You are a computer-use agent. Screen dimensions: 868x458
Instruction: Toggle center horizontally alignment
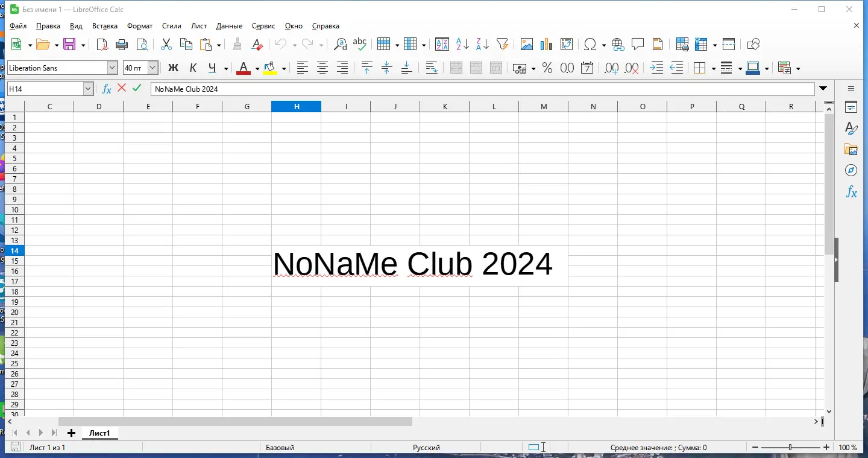tap(322, 68)
